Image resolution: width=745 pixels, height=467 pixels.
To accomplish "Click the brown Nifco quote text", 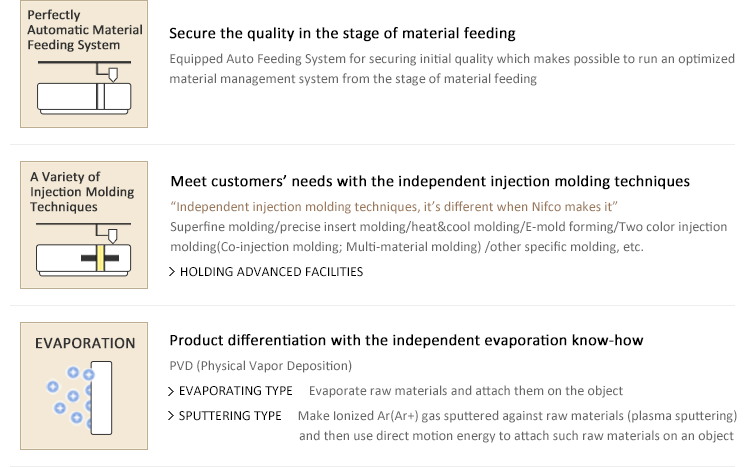I will (394, 207).
